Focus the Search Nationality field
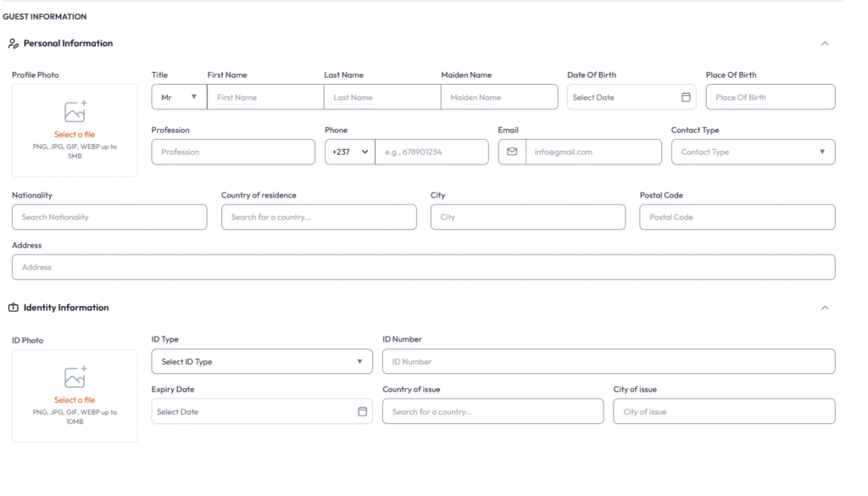868x496 pixels. pyautogui.click(x=109, y=217)
